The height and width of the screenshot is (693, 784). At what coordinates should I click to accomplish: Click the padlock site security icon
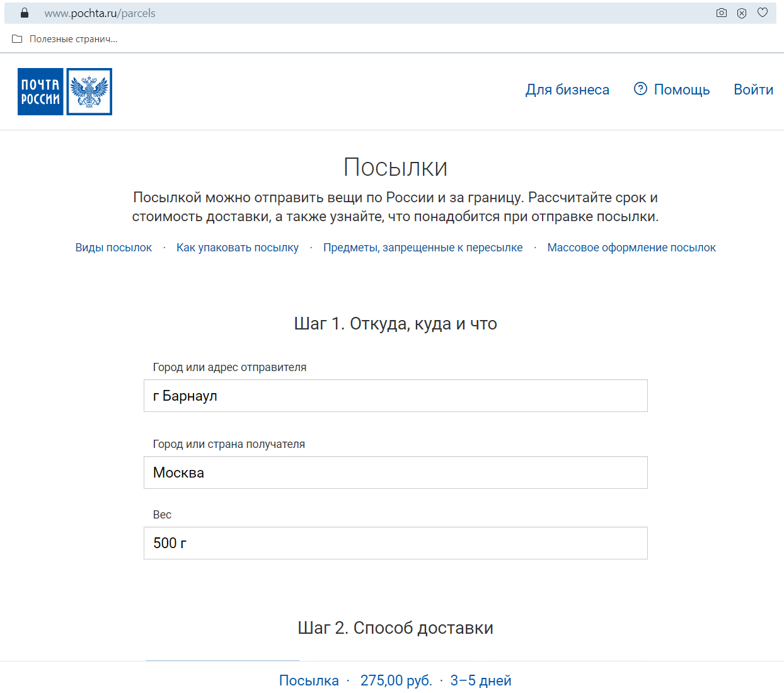(x=25, y=13)
